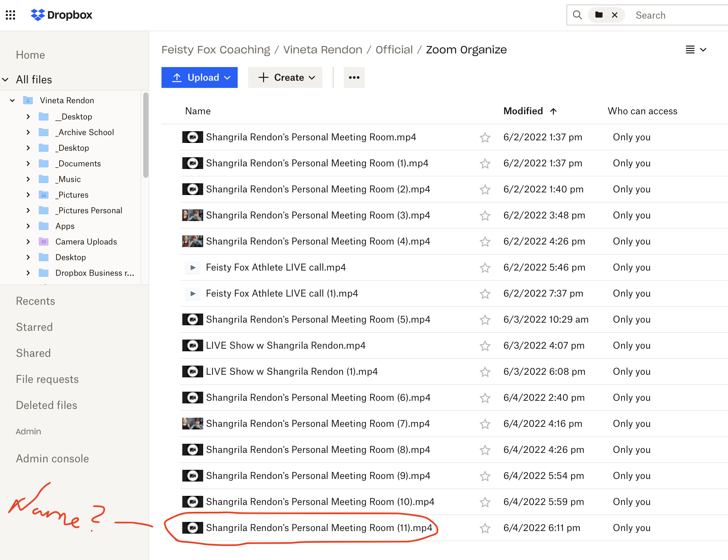Click video icon of LIVE Show (1).mp4
This screenshot has width=728, height=560.
click(x=193, y=371)
